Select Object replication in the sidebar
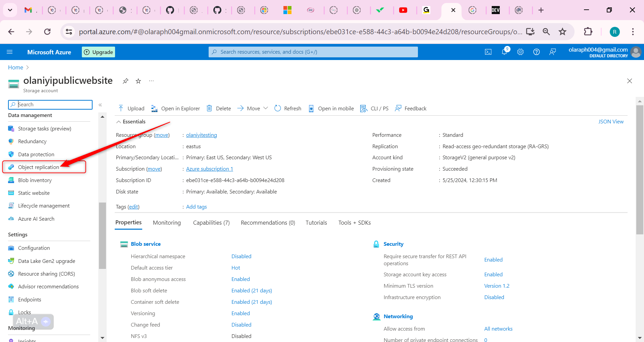Screen dimensions: 644x342 click(x=39, y=167)
